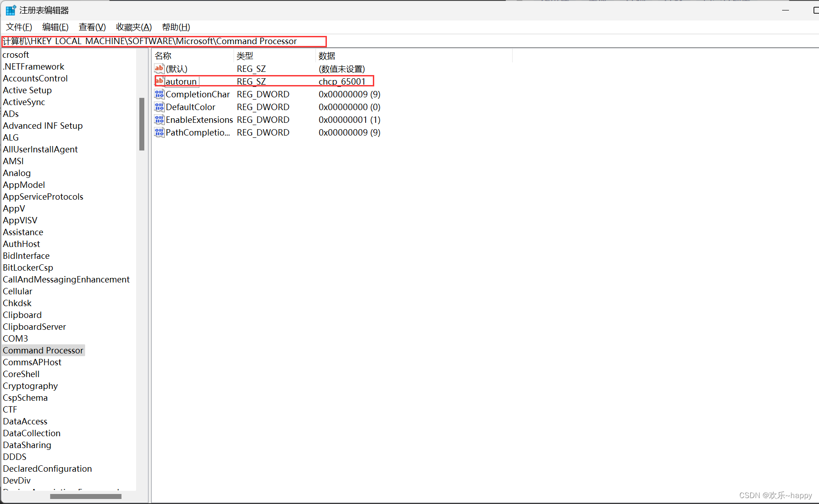
Task: Select the DefaultColor value
Action: (190, 107)
